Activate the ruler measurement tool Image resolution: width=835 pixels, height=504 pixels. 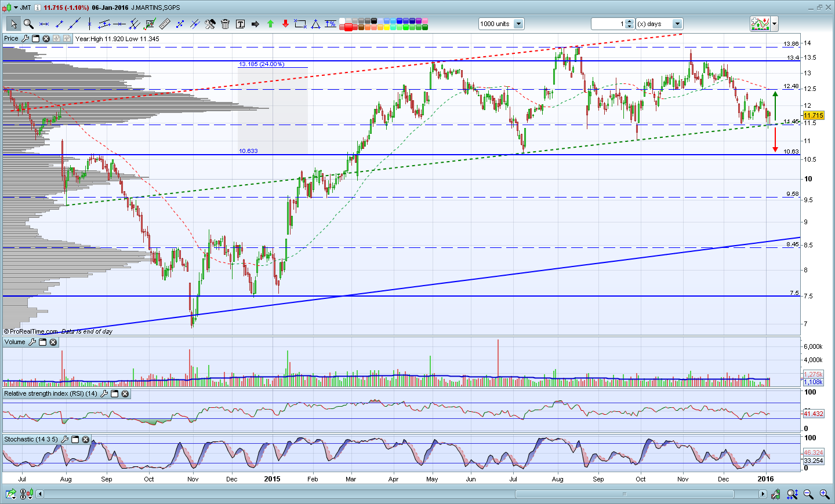(165, 24)
